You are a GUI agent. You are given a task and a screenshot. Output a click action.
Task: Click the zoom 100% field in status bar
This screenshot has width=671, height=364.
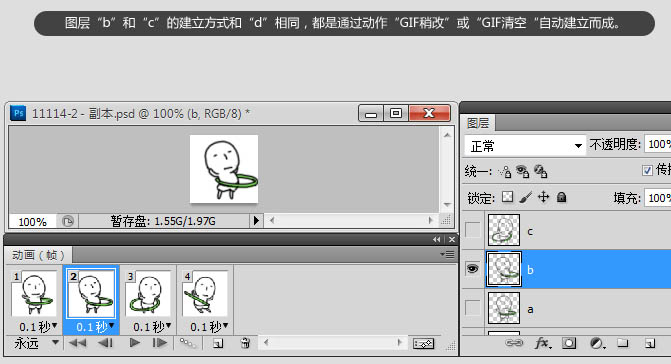click(x=32, y=222)
